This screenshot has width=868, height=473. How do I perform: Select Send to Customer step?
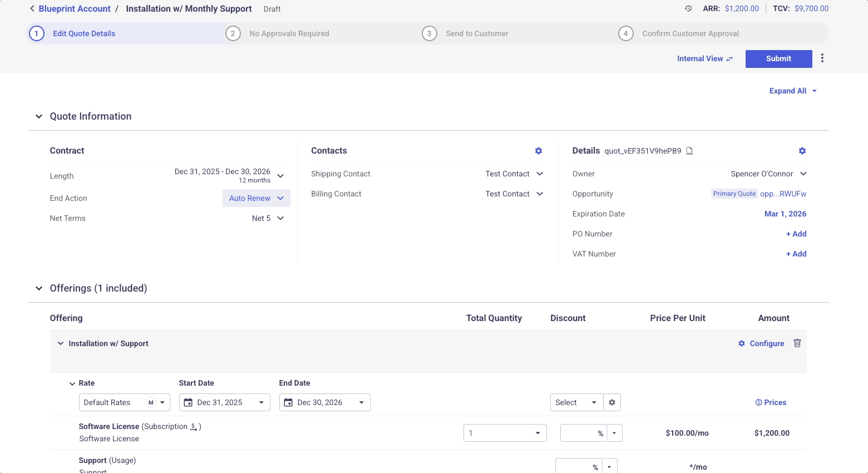coord(477,33)
